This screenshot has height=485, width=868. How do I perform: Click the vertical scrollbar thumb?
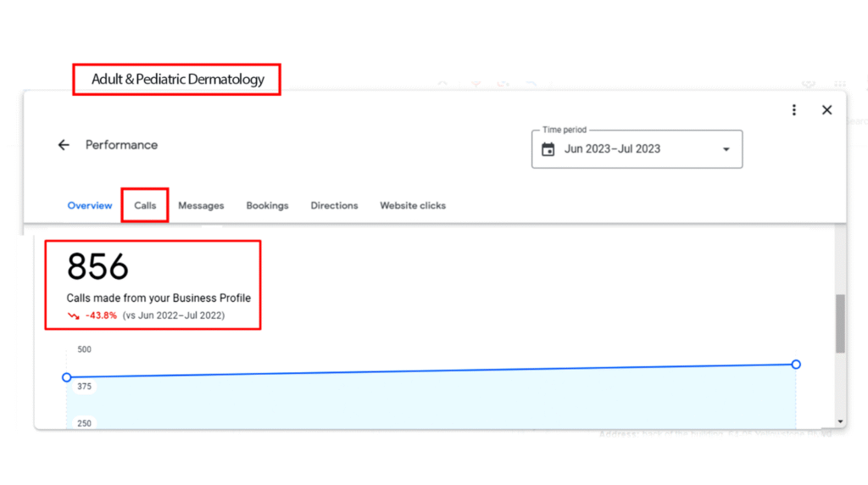[x=840, y=323]
